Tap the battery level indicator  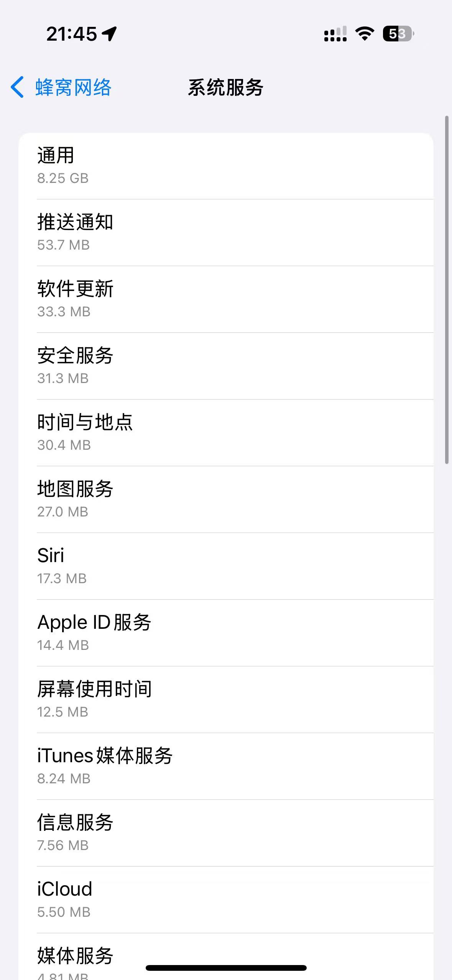398,34
